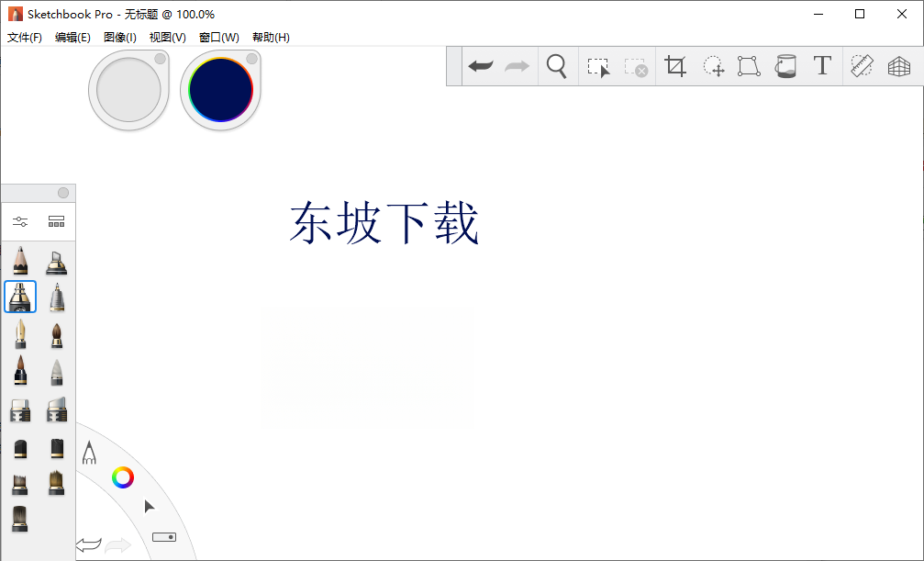
Task: Open the Perspective grid tool
Action: point(899,67)
